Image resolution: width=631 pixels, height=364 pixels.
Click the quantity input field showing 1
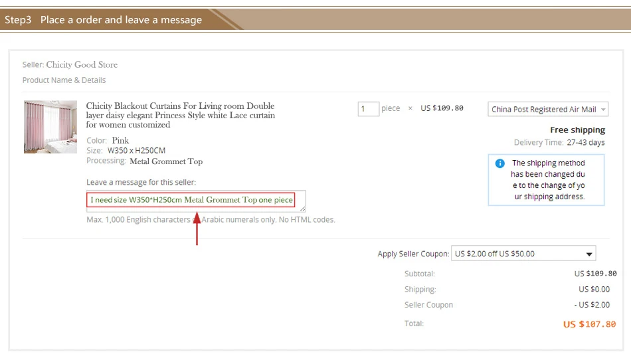[368, 109]
